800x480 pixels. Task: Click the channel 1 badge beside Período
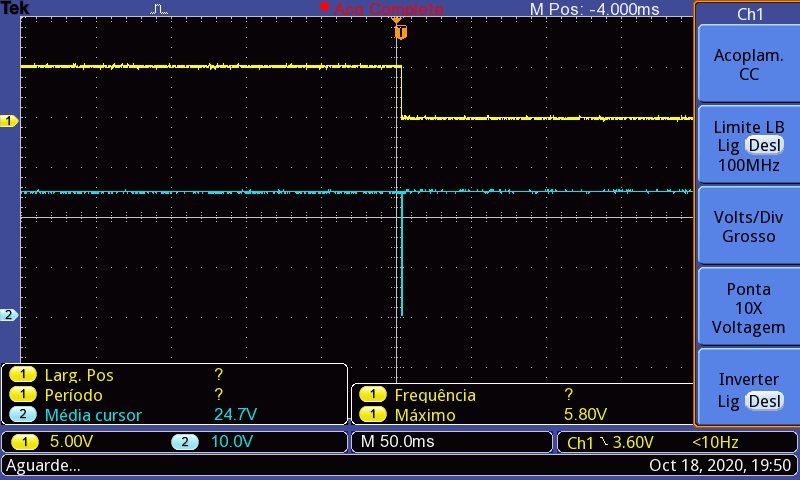pyautogui.click(x=22, y=395)
